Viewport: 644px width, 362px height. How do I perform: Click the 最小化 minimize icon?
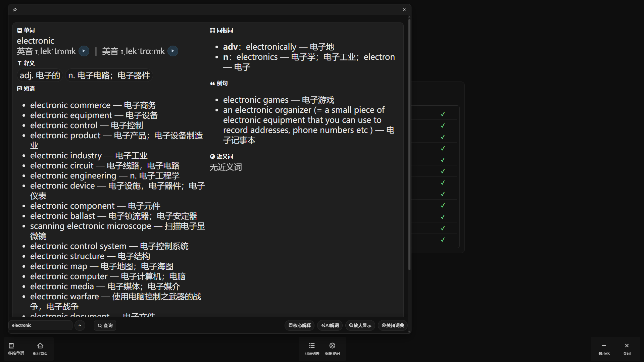click(x=604, y=349)
